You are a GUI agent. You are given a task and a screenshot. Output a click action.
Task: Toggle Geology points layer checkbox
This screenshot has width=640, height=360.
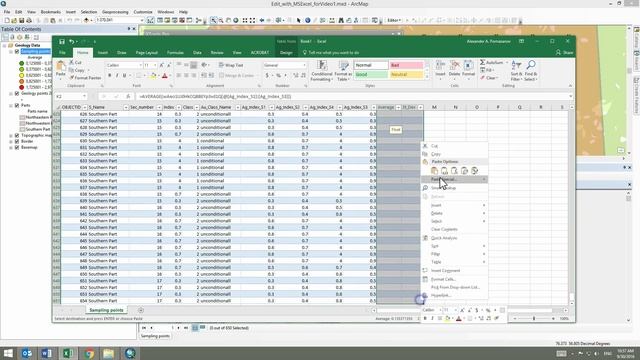[x=17, y=93]
